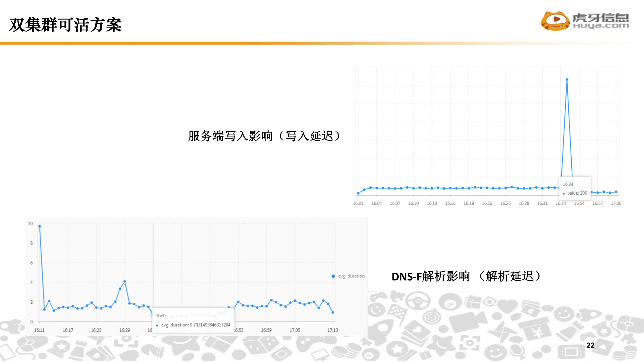Click the last data point at 17:13
Image resolution: width=644 pixels, height=362 pixels.
pos(333,312)
